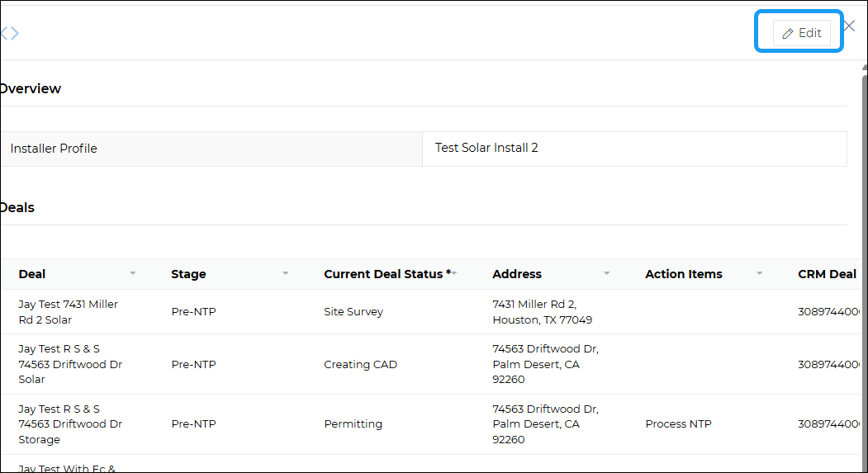Expand Current Deal Status column menu arrow
Viewport: 868px width, 473px height.
[x=454, y=273]
